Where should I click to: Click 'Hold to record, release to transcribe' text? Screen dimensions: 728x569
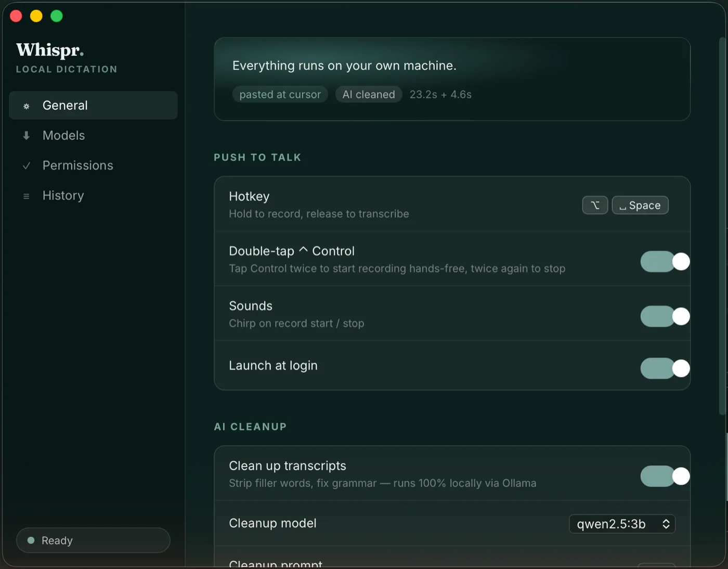[x=319, y=214]
